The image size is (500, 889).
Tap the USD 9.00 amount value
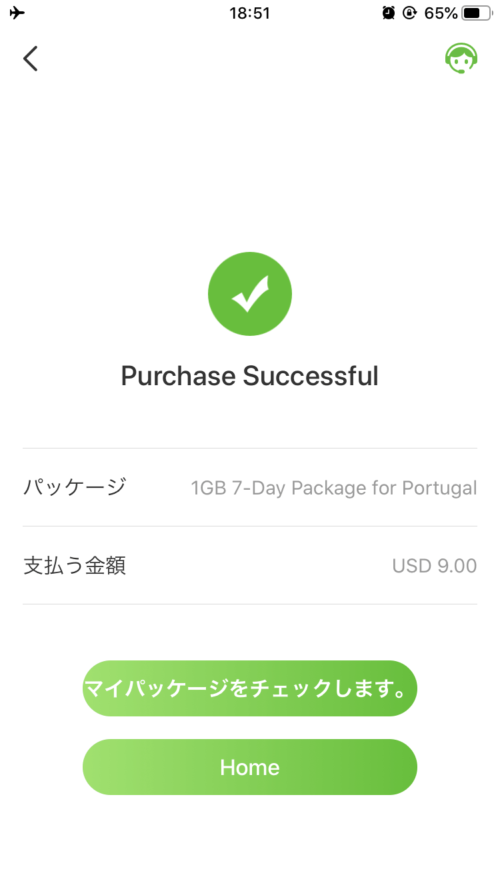coord(434,566)
